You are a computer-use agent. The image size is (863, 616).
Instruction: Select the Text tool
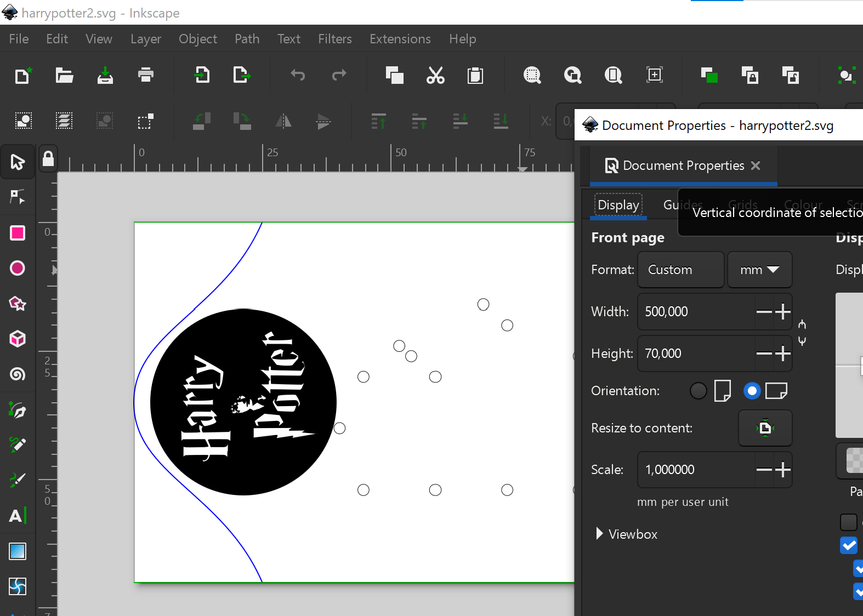pyautogui.click(x=16, y=516)
